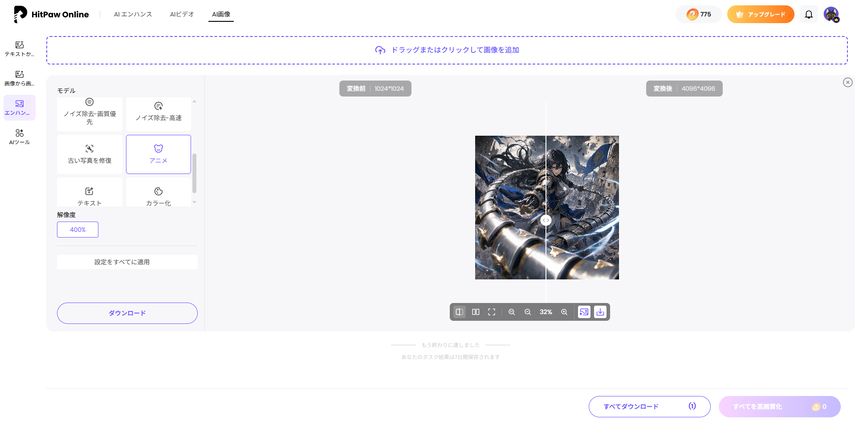Open the AIツール sidebar item
The height and width of the screenshot is (424, 855).
(20, 137)
